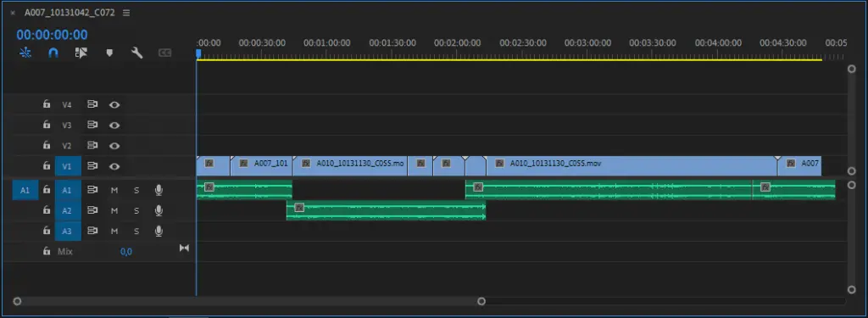The width and height of the screenshot is (868, 318).
Task: Select the A007_10131042_C072 sequence tab
Action: pos(70,12)
